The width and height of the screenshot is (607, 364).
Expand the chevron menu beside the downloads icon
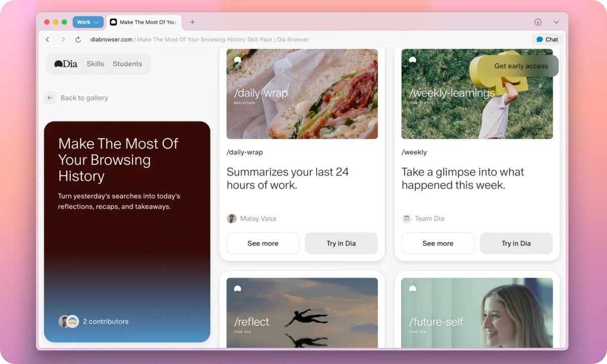click(556, 22)
